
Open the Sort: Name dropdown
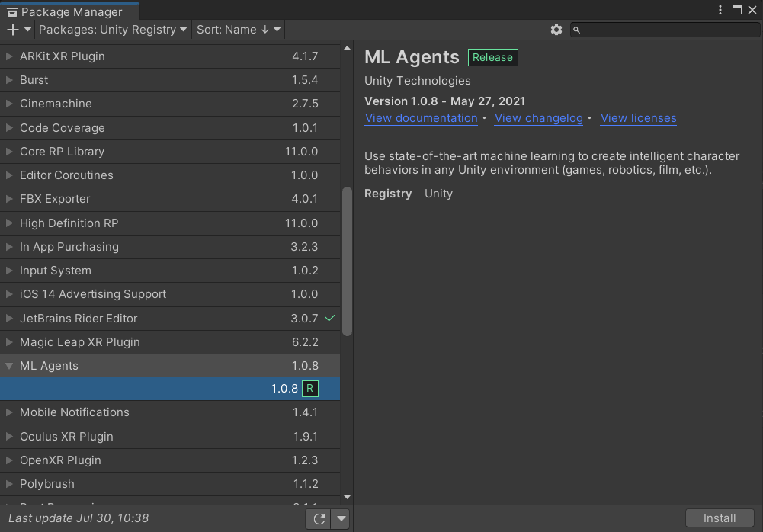pyautogui.click(x=239, y=30)
